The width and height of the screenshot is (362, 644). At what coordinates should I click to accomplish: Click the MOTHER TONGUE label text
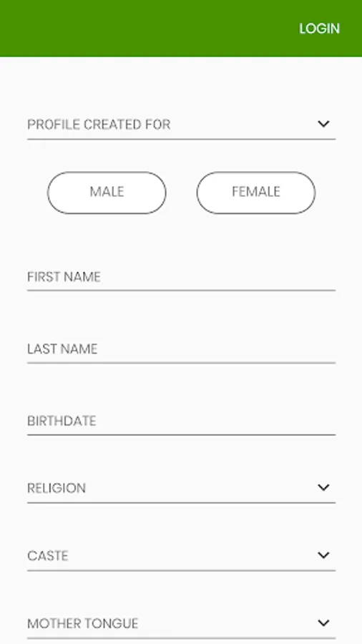[x=82, y=623]
